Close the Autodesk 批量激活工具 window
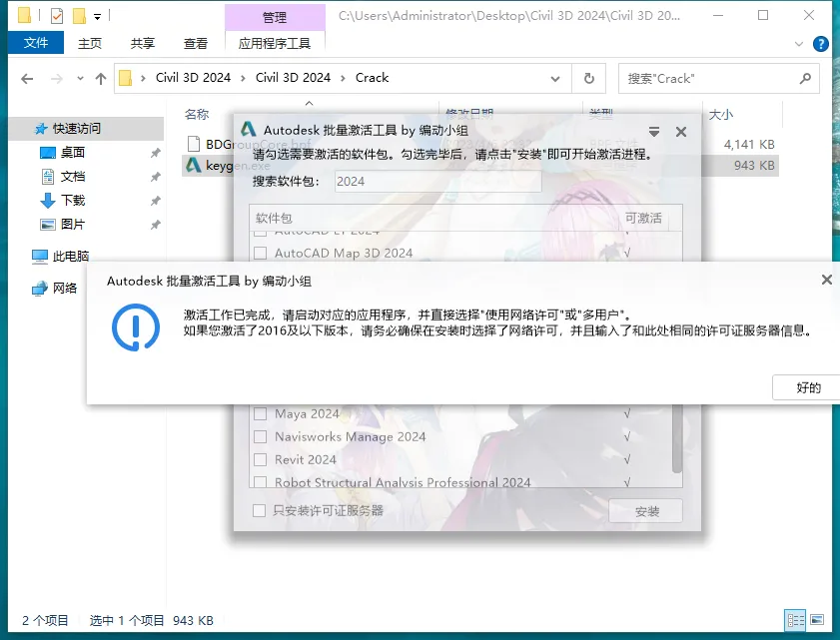The image size is (840, 640). pyautogui.click(x=681, y=132)
